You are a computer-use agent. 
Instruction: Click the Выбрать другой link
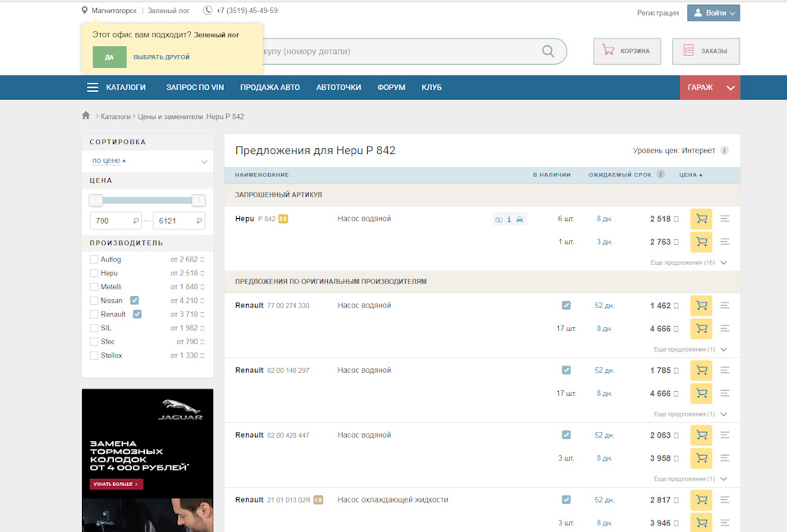pos(161,57)
